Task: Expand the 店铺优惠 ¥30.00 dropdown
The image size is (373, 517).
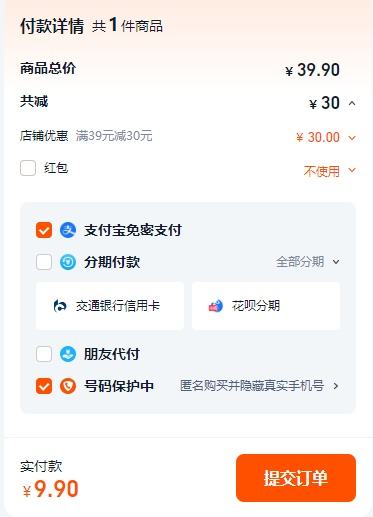Action: [352, 137]
